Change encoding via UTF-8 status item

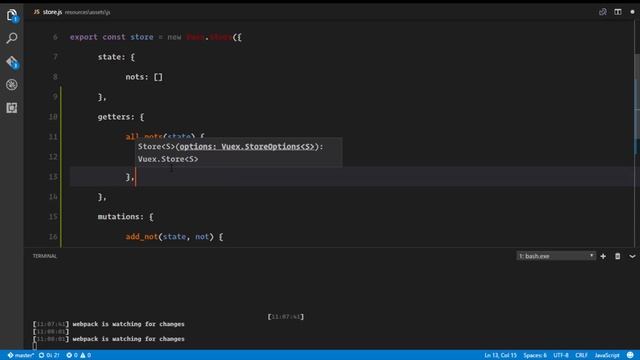tap(561, 355)
